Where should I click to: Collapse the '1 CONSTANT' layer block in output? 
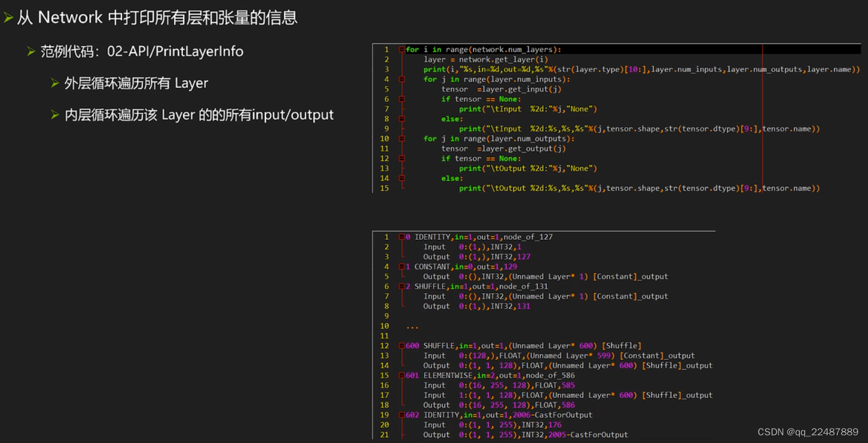click(402, 267)
